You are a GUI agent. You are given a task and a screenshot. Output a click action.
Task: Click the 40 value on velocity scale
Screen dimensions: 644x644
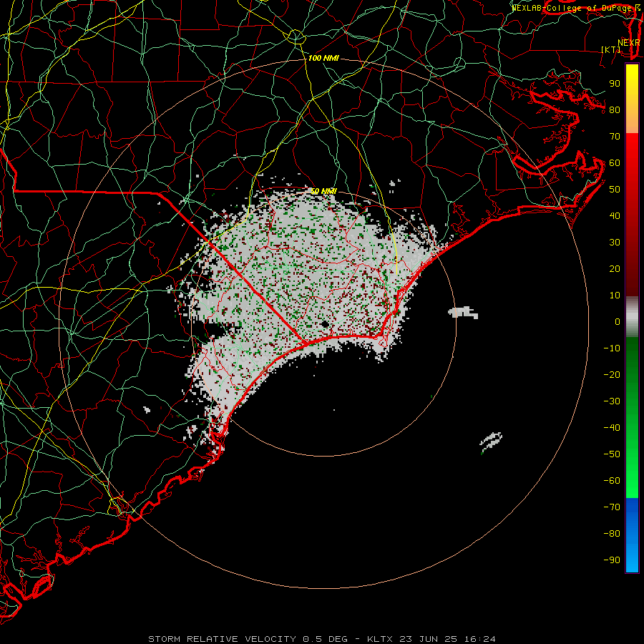click(615, 216)
